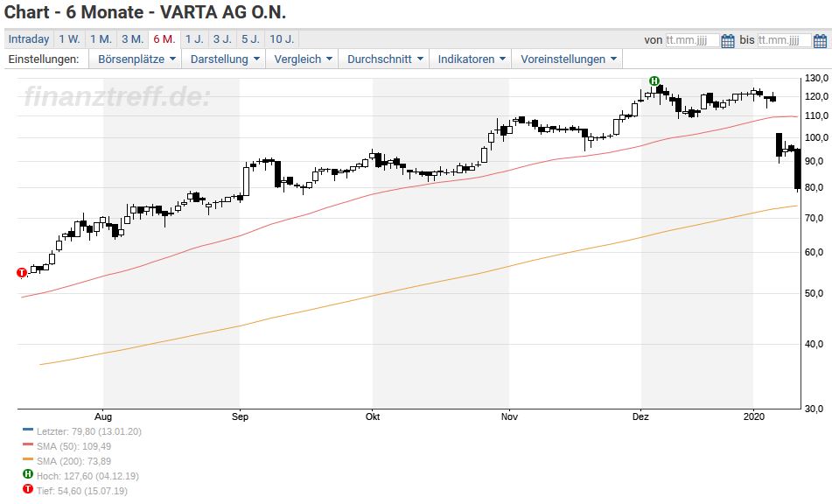The height and width of the screenshot is (504, 832).
Task: Select the 1 J. time range tab
Action: pyautogui.click(x=194, y=39)
